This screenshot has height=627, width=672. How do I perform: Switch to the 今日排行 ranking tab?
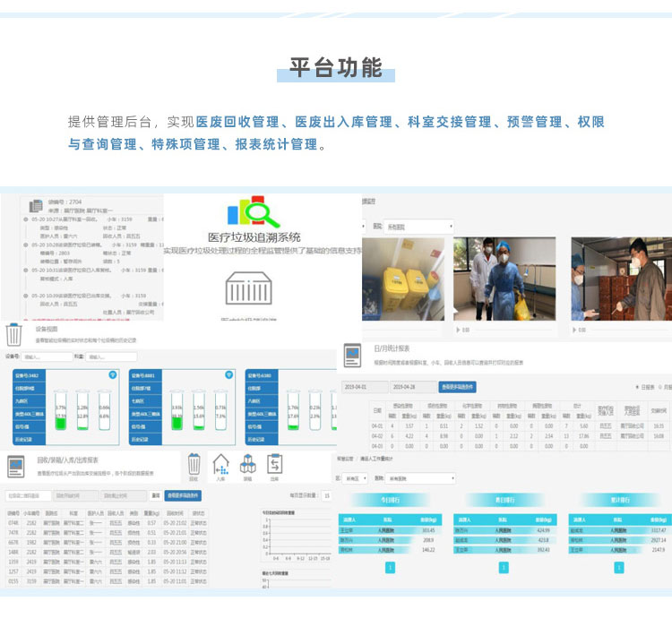click(x=390, y=500)
